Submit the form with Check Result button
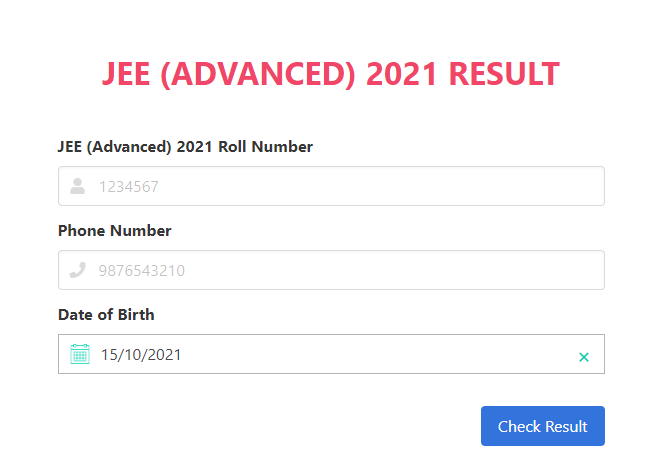This screenshot has height=473, width=665. pyautogui.click(x=542, y=426)
